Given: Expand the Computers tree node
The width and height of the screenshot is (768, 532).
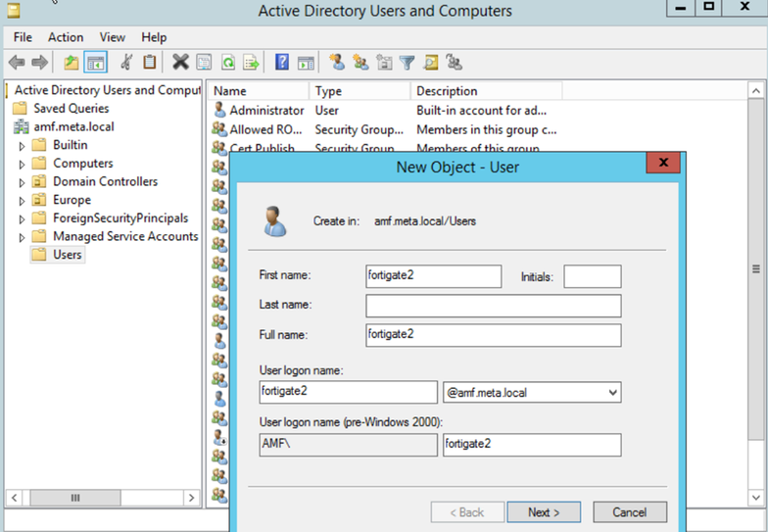Looking at the screenshot, I should tap(22, 165).
